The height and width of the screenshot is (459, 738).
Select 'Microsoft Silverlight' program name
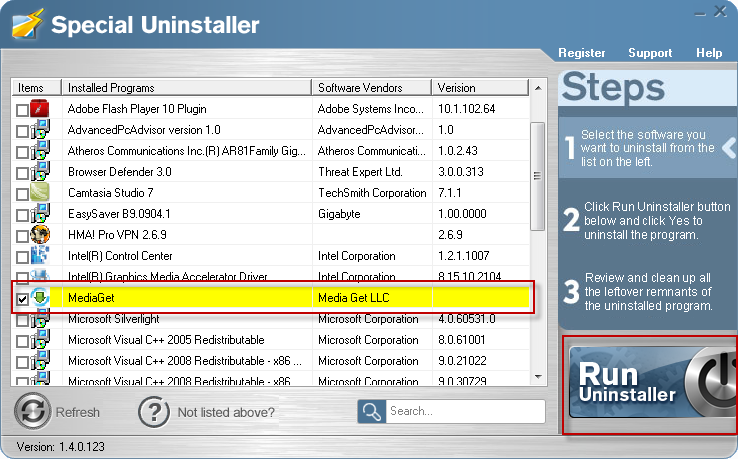click(x=113, y=319)
